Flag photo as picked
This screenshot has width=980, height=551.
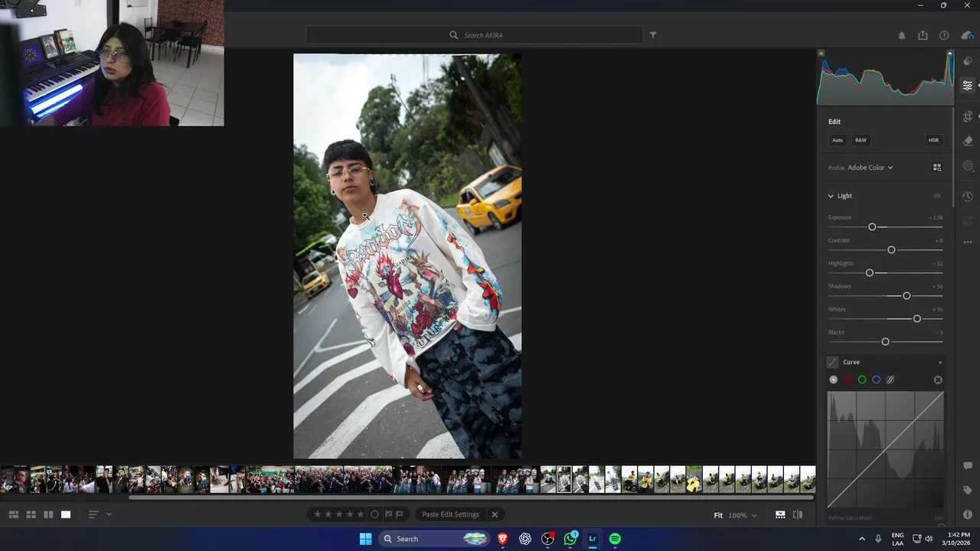pos(388,514)
